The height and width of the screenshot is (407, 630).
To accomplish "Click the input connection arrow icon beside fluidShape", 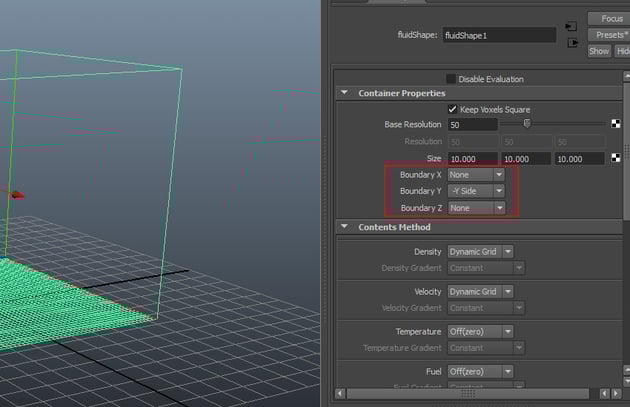I will [570, 26].
